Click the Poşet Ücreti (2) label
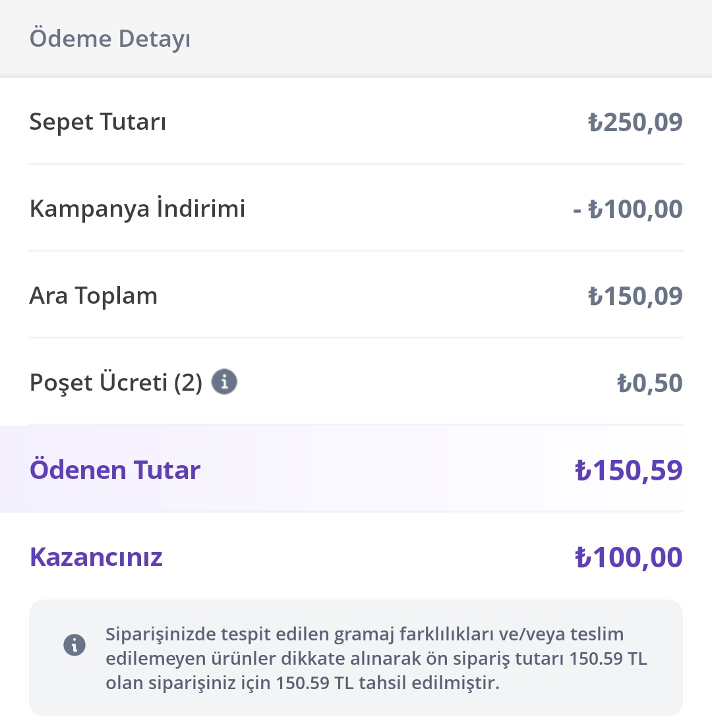Image resolution: width=712 pixels, height=728 pixels. (116, 383)
